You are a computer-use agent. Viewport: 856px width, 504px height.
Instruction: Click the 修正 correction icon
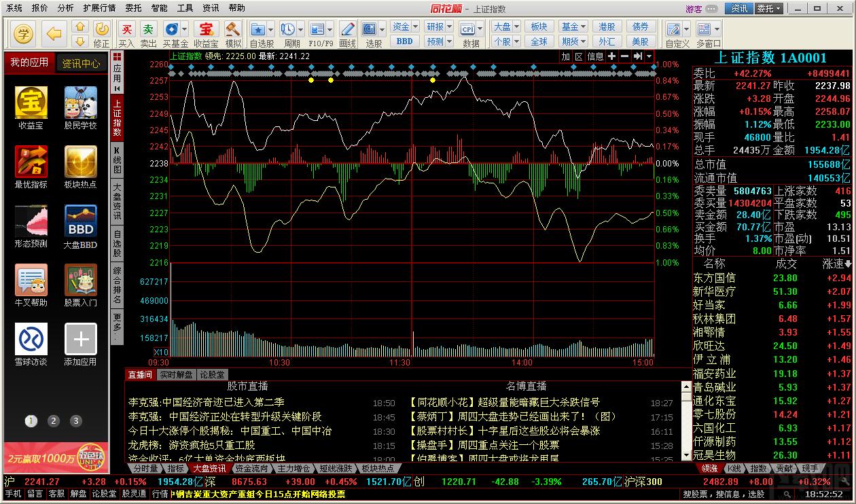point(102,33)
